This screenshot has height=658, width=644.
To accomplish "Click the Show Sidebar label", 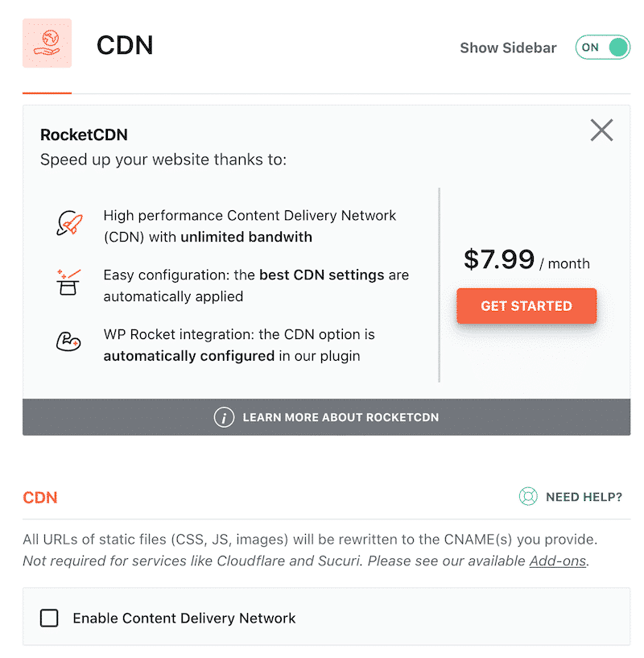I will click(x=508, y=48).
